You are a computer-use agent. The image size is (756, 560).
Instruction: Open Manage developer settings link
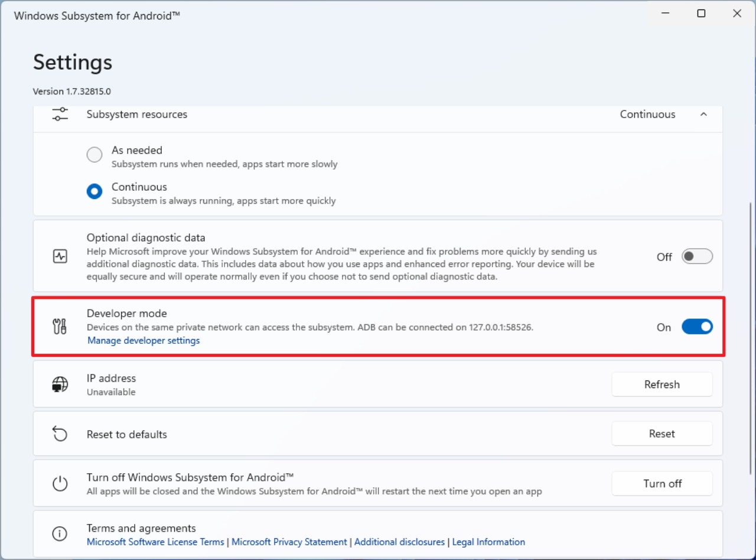[144, 341]
